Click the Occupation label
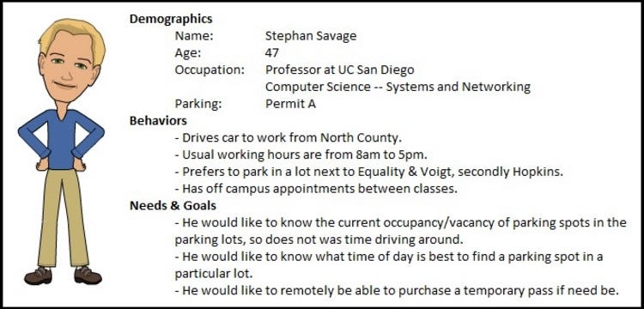Image resolution: width=644 pixels, height=309 pixels. coord(210,70)
